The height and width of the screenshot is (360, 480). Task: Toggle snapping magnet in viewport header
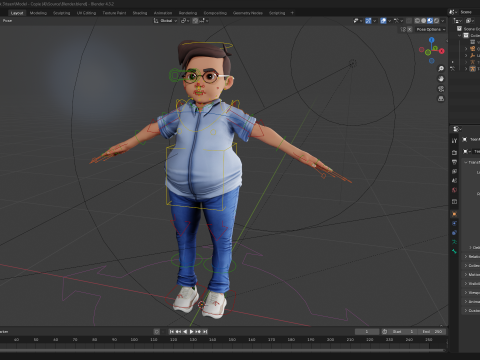coord(195,21)
